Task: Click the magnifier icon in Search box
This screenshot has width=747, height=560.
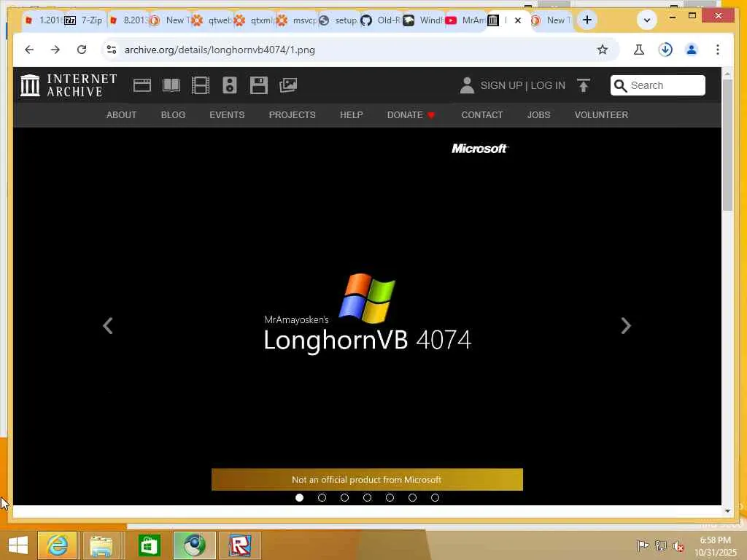Action: click(620, 86)
